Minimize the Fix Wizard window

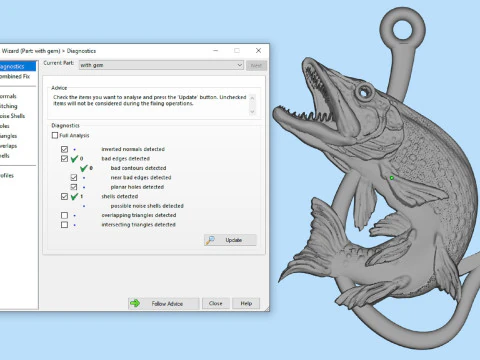pos(216,51)
